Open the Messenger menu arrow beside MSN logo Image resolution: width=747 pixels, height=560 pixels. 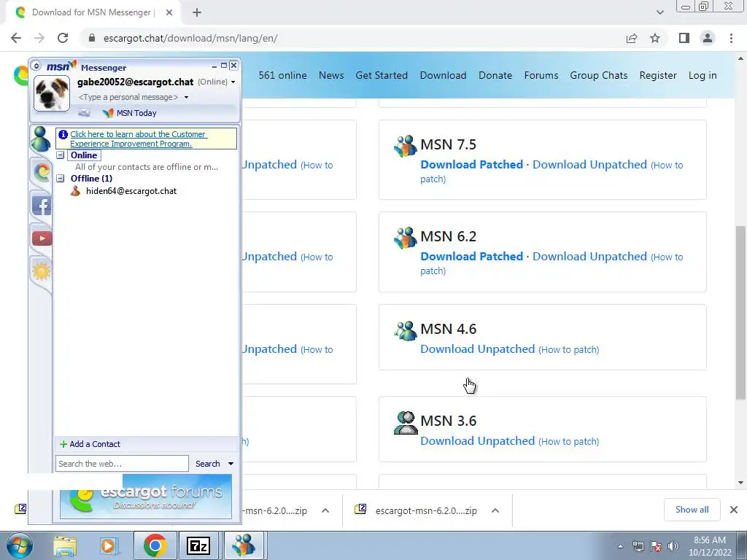point(36,66)
